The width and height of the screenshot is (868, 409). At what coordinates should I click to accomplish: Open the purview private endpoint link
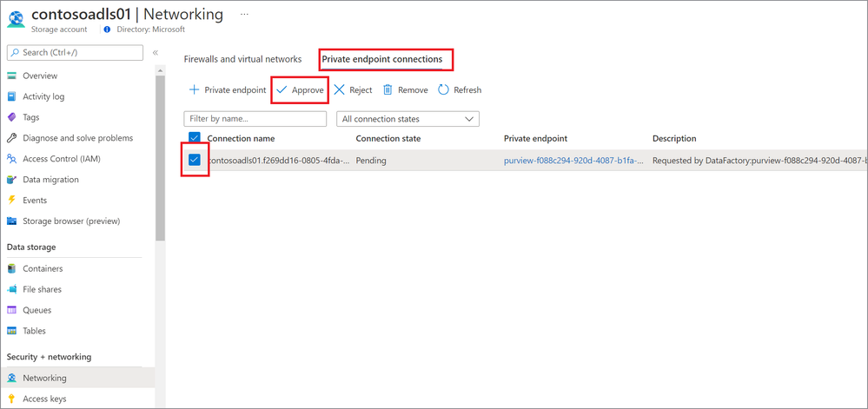573,161
